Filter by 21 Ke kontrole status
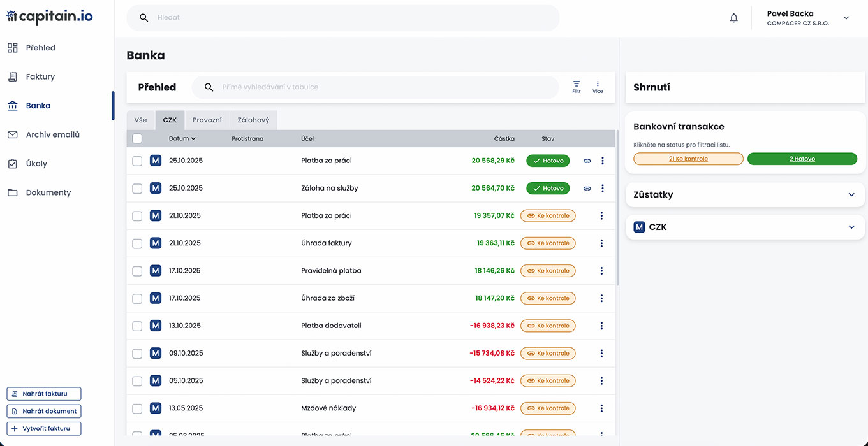Viewport: 868px width, 446px height. [x=688, y=159]
